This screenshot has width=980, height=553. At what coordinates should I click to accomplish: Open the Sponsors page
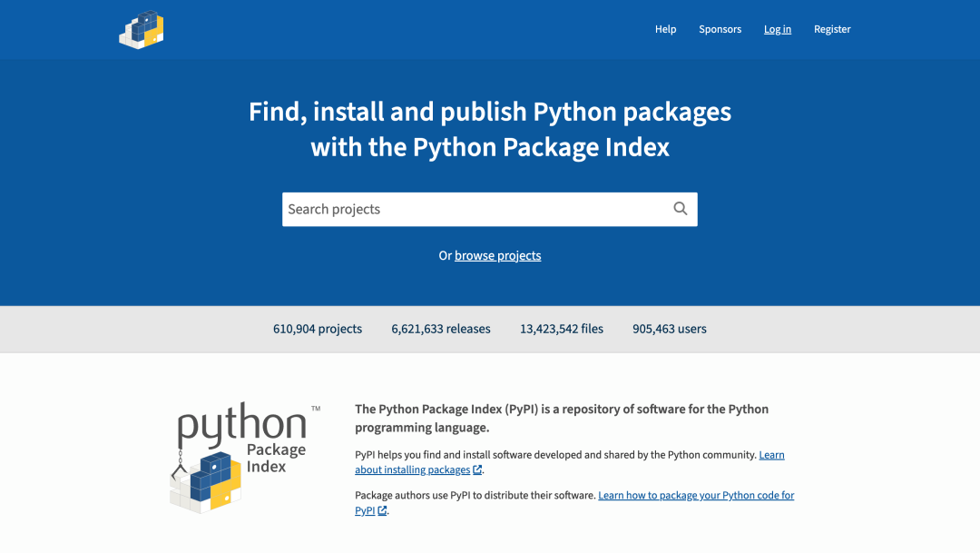[x=720, y=29]
